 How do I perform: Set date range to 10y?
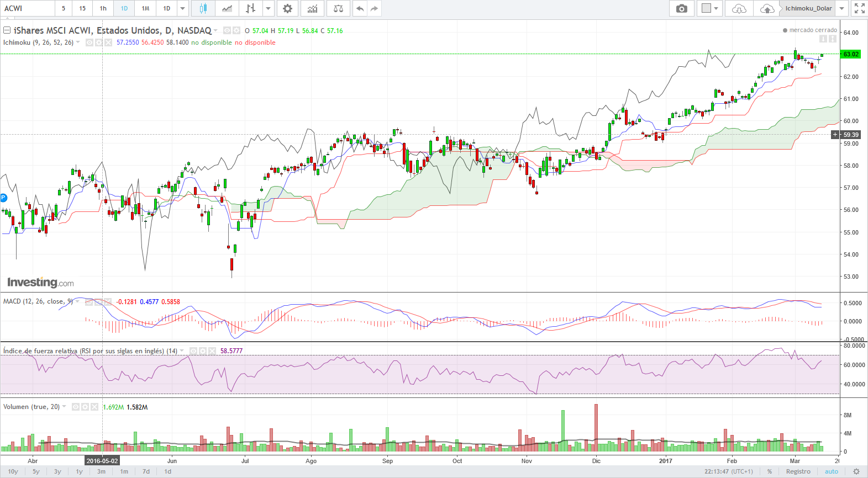[13, 471]
